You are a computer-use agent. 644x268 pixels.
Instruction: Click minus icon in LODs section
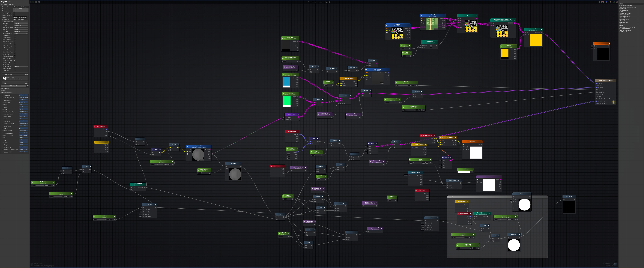pyautogui.click(x=27, y=83)
